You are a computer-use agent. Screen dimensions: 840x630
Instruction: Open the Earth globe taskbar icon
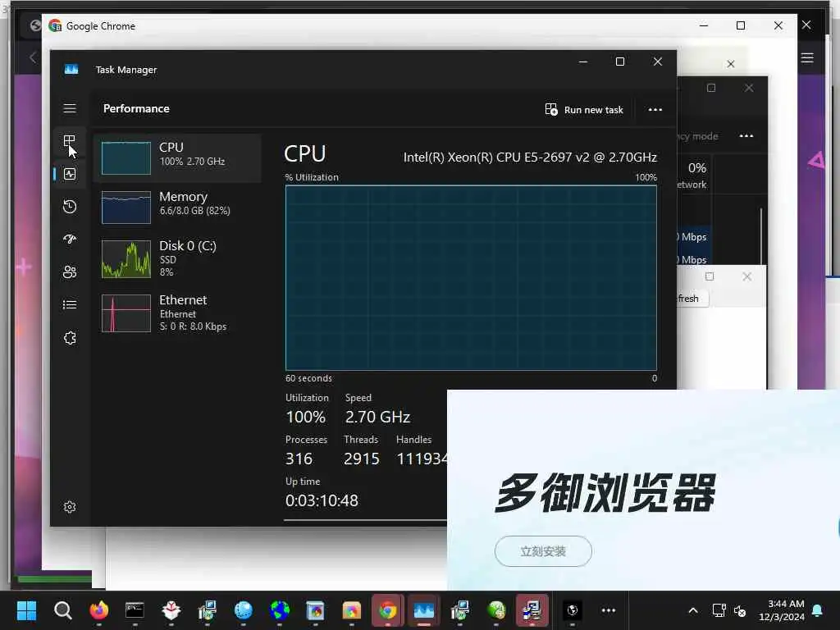pos(280,610)
